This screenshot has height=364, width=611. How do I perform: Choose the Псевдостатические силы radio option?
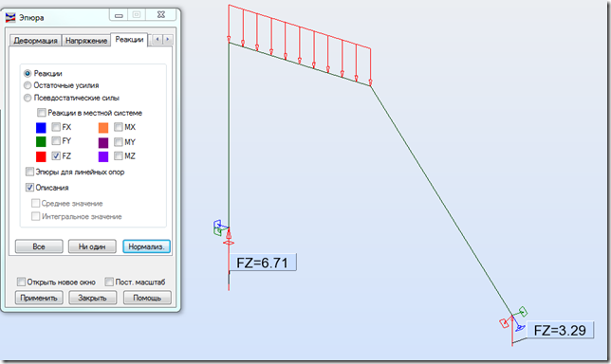point(28,98)
